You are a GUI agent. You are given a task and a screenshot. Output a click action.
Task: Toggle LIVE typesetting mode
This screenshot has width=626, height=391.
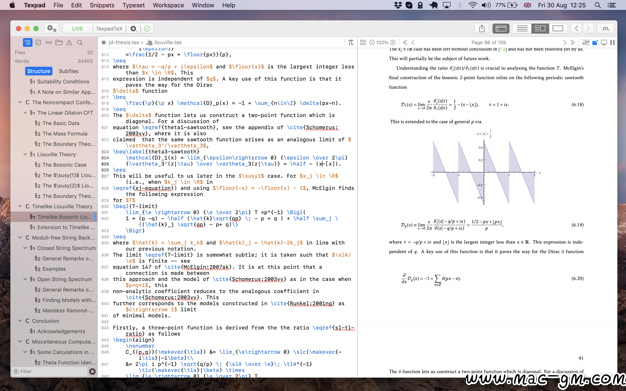coord(77,29)
